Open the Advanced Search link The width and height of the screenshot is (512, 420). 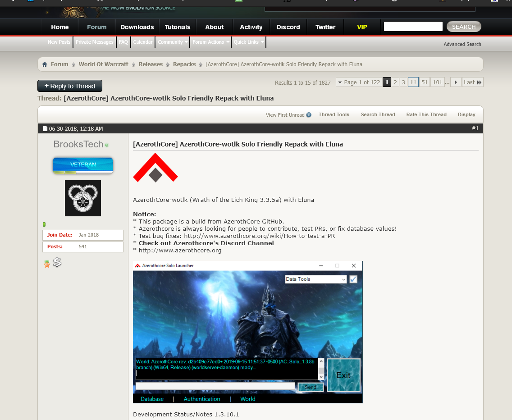click(462, 44)
